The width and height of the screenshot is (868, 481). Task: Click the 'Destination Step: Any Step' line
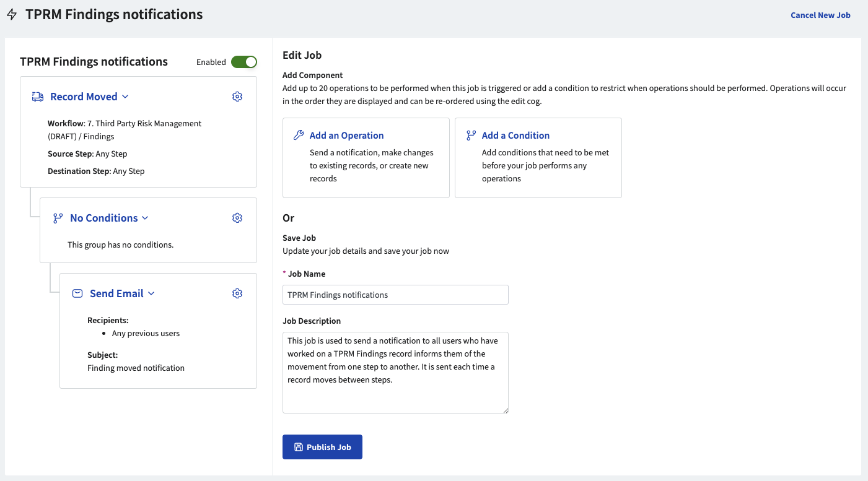(x=96, y=171)
